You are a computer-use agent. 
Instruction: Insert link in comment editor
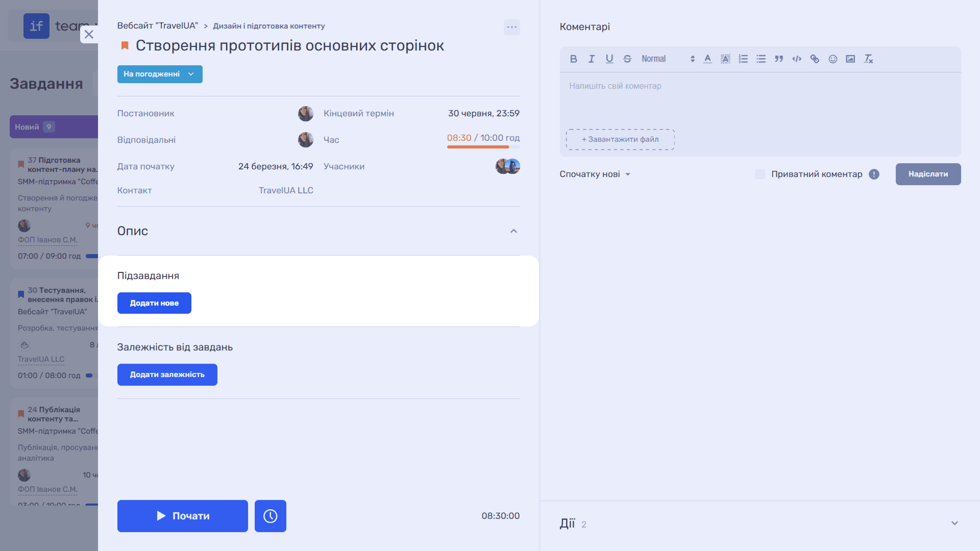(815, 59)
